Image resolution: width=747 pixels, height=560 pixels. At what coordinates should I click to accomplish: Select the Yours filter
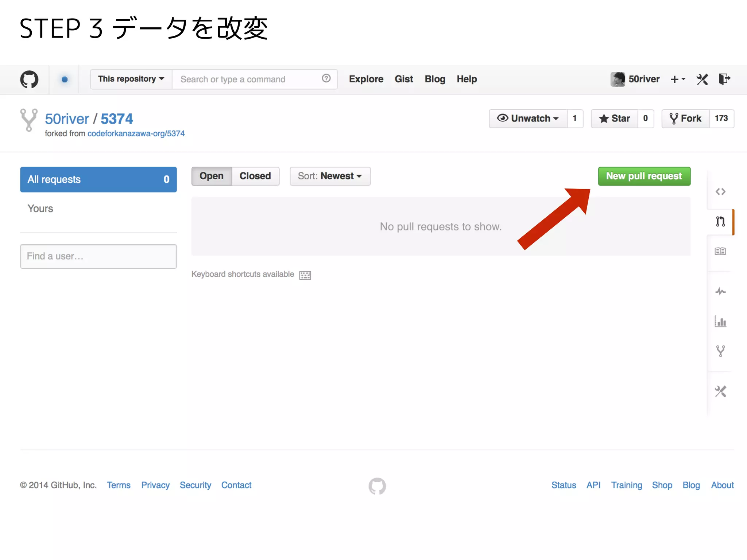click(40, 209)
